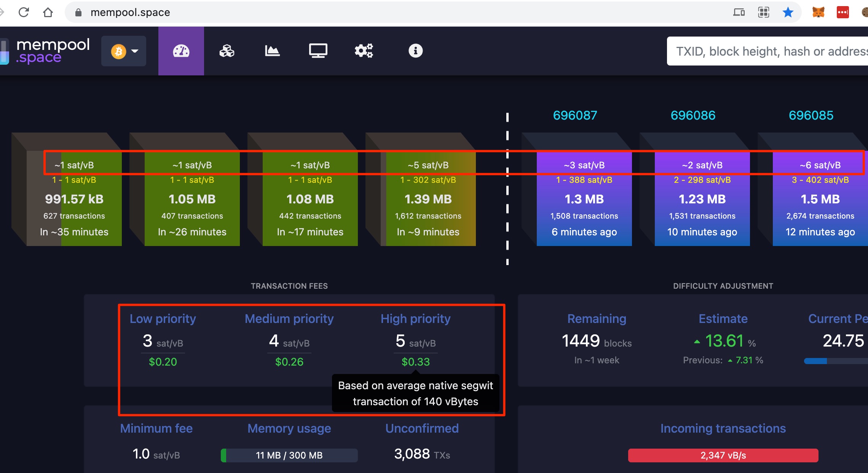Click the MetaMask fox extension icon
The height and width of the screenshot is (473, 868).
pyautogui.click(x=818, y=13)
